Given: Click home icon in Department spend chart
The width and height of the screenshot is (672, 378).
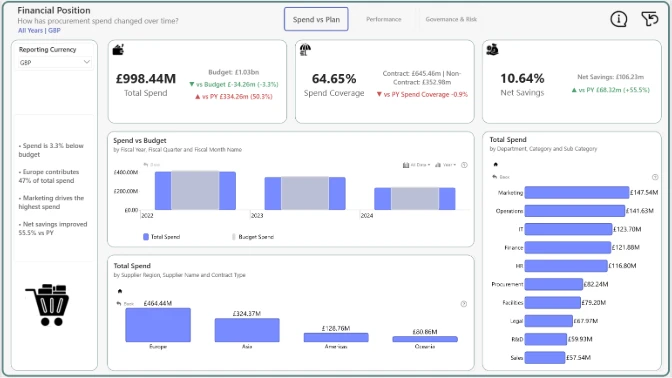Looking at the screenshot, I should click(x=496, y=164).
